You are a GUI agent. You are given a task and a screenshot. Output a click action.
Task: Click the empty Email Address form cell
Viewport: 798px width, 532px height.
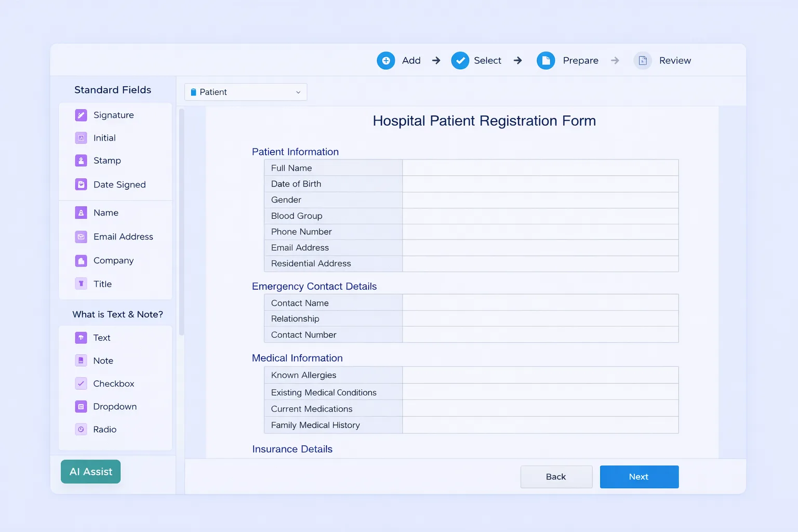pos(540,248)
